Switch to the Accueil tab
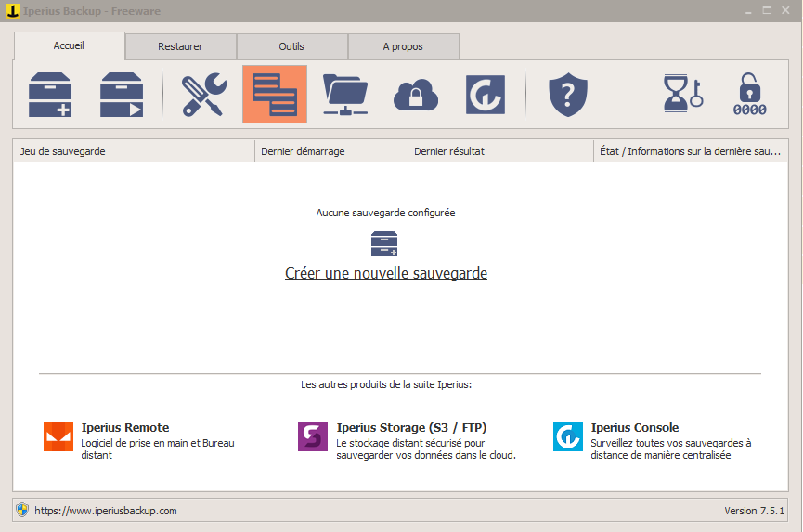This screenshot has width=803, height=532. pyautogui.click(x=69, y=46)
